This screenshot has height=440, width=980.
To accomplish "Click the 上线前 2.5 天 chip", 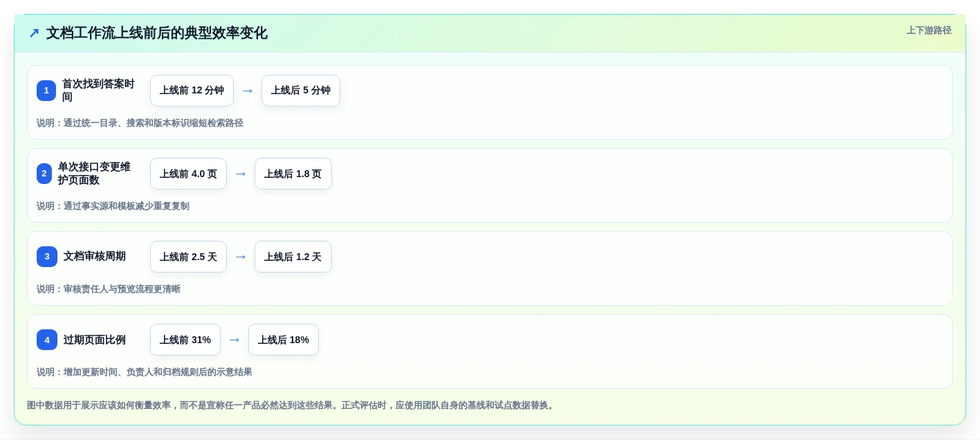I will point(188,257).
